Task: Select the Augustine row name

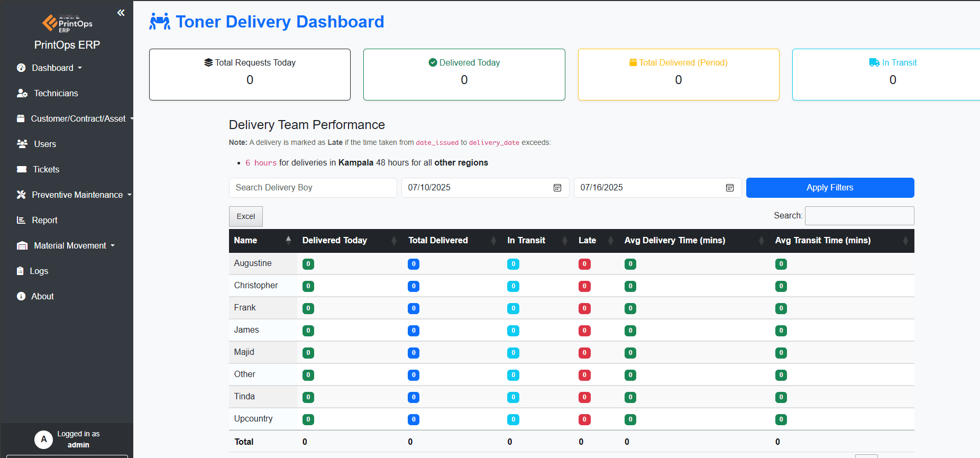Action: (x=253, y=263)
